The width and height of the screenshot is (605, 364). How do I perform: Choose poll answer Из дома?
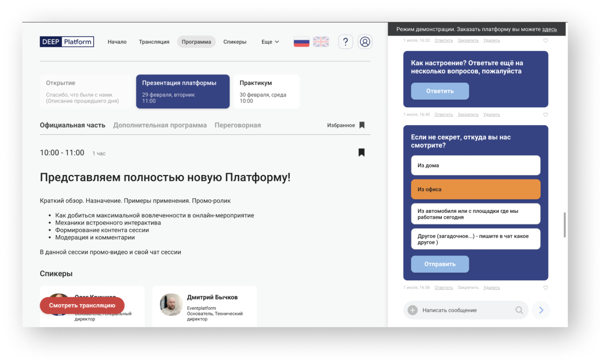tap(476, 165)
